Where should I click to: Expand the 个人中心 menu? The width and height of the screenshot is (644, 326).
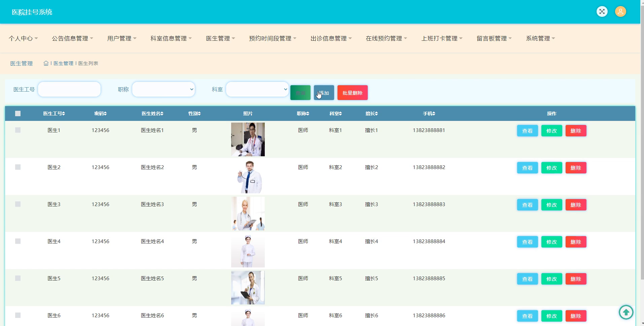click(23, 38)
